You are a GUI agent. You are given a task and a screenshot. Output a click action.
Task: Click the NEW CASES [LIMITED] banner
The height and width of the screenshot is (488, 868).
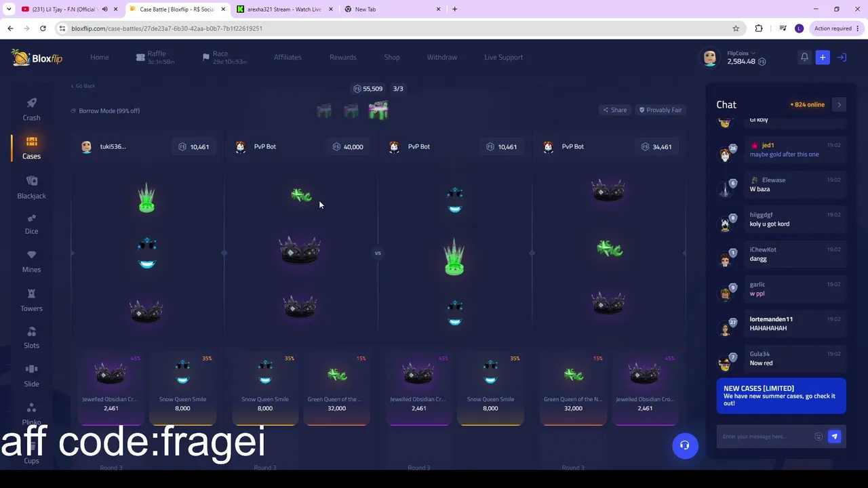(x=781, y=396)
